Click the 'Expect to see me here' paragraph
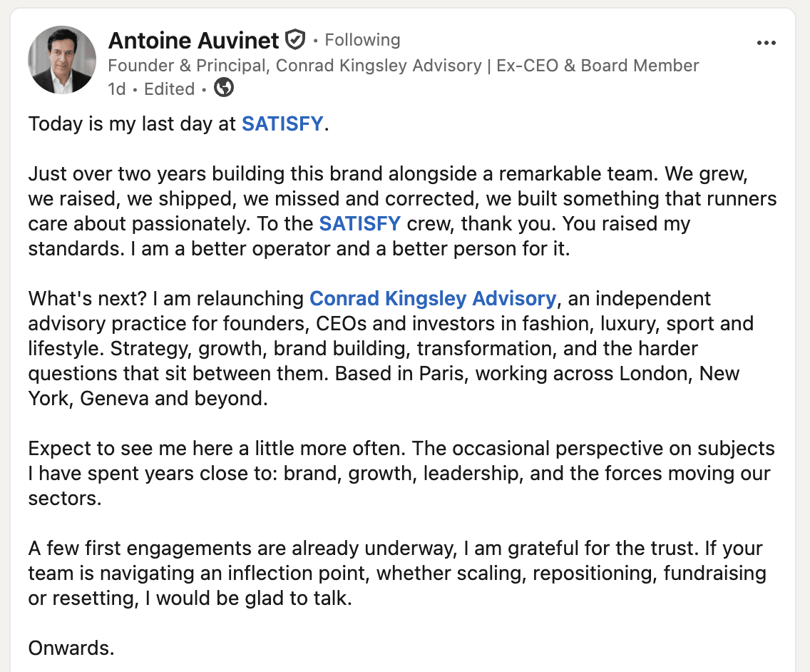 [x=401, y=474]
